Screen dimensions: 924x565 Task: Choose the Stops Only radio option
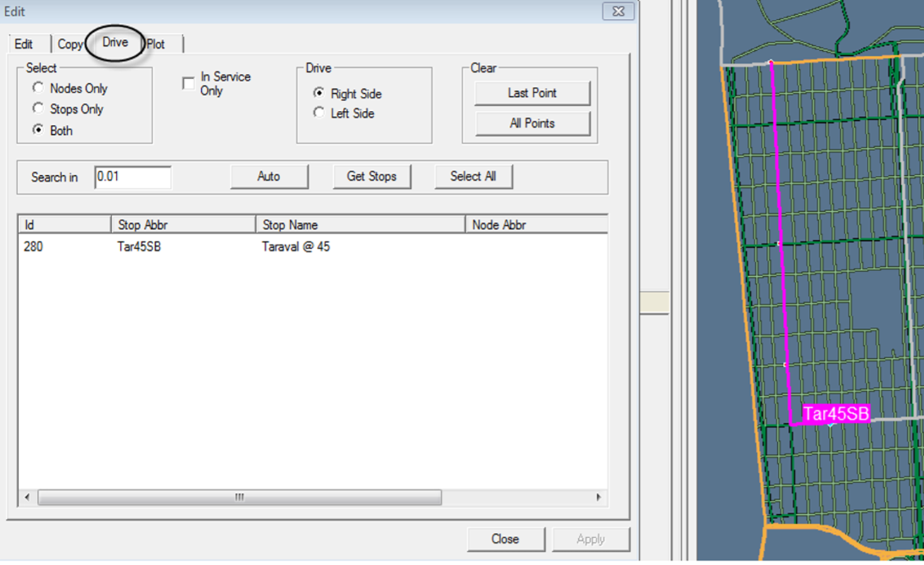(x=39, y=109)
